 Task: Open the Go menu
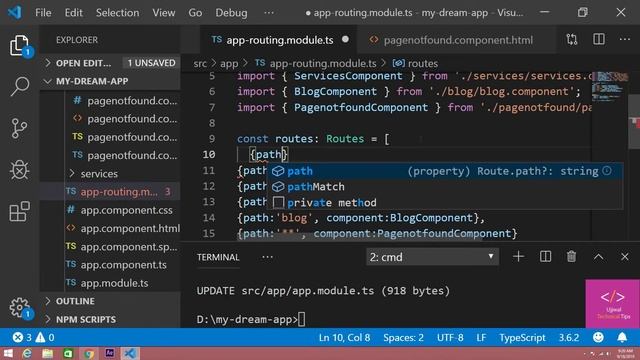(x=195, y=13)
